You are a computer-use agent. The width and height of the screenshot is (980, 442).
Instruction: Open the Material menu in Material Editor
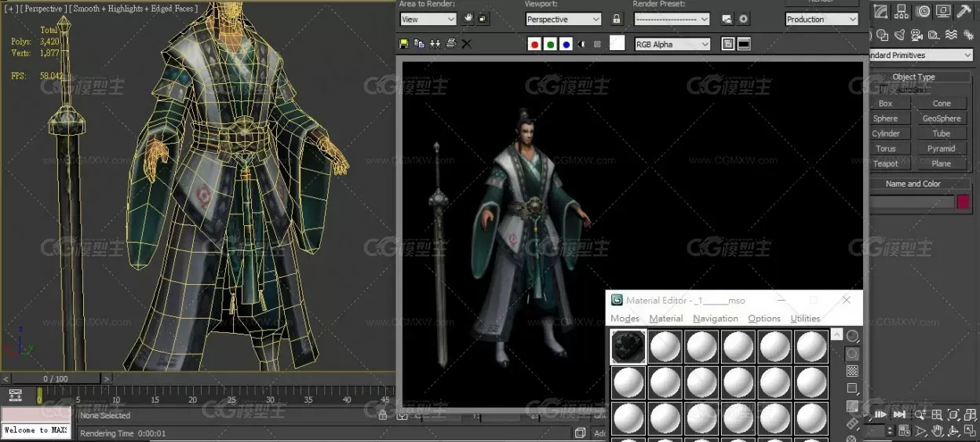666,318
